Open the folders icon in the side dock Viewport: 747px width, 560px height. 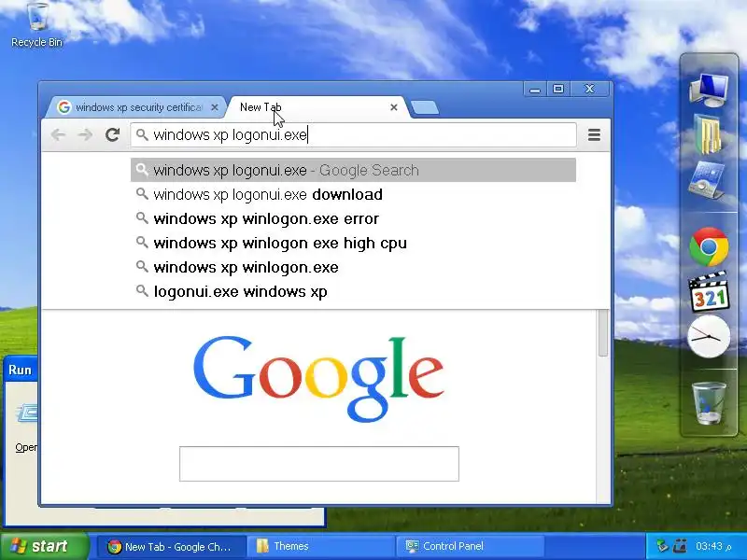click(709, 134)
